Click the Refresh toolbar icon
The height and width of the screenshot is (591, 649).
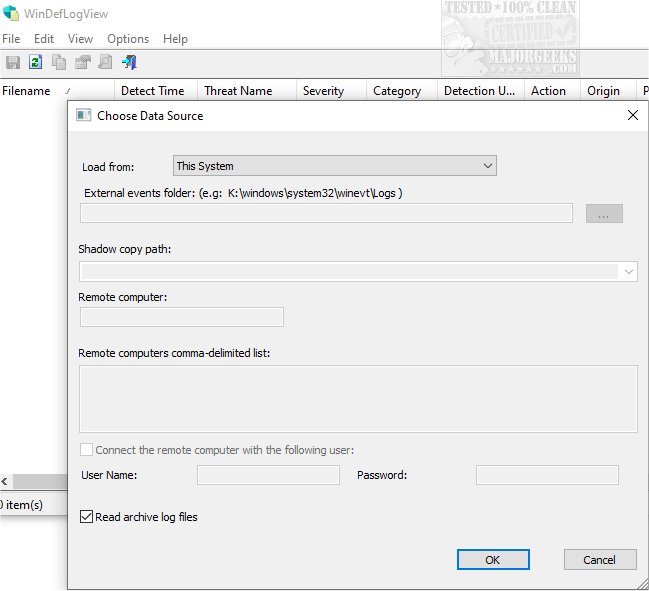coord(36,62)
